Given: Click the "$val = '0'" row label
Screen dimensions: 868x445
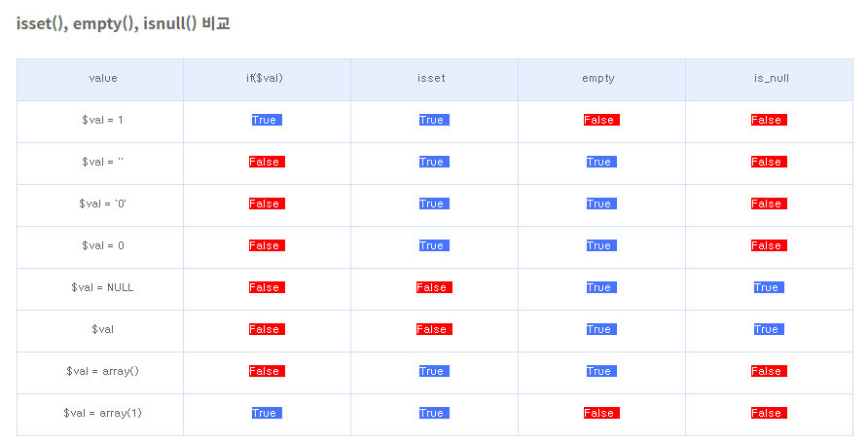Looking at the screenshot, I should click(102, 204).
